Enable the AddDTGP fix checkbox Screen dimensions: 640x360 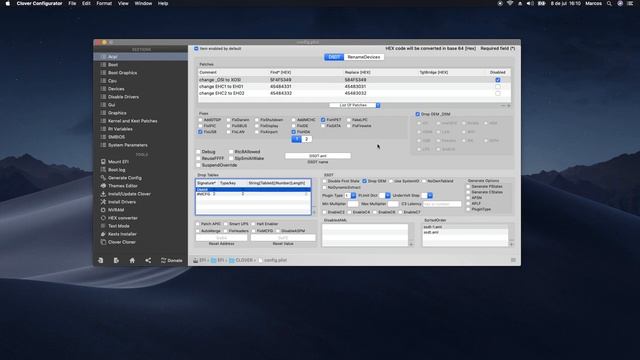coord(200,120)
